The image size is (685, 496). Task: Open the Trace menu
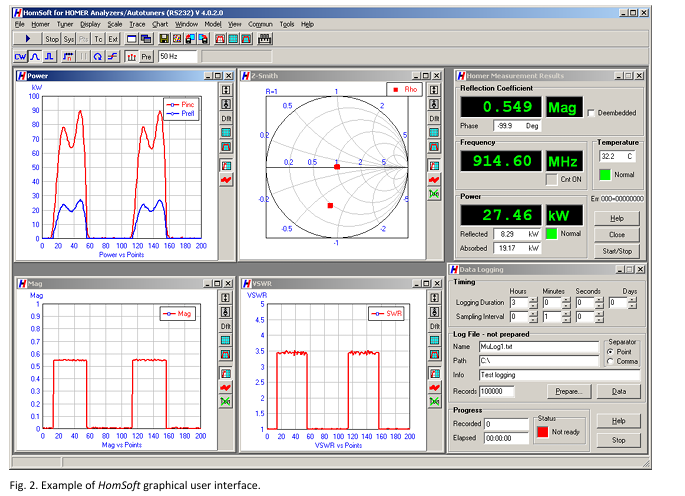click(x=135, y=22)
